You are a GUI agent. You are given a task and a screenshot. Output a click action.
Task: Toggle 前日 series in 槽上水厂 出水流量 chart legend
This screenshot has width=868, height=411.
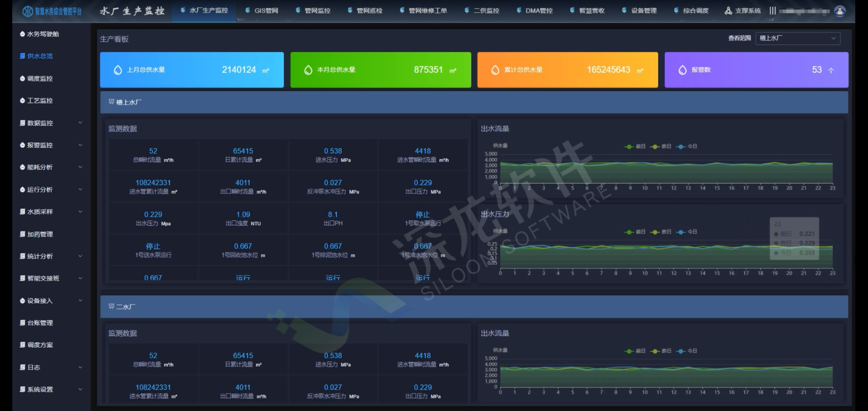click(635, 146)
